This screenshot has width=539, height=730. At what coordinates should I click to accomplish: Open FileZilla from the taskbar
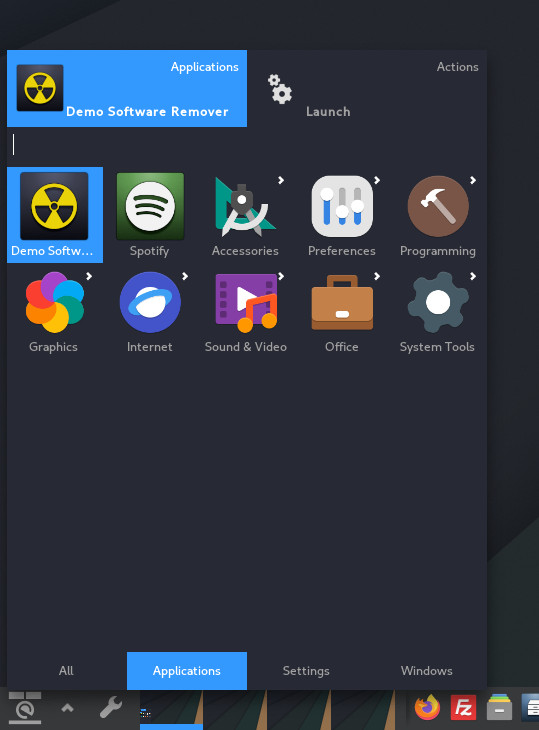point(463,708)
